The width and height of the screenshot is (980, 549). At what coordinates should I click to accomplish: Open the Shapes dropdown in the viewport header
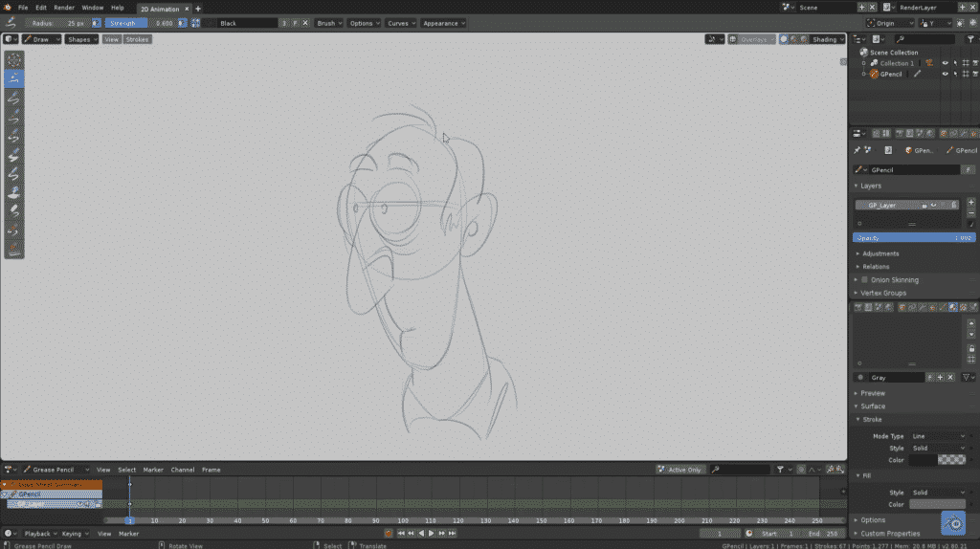82,39
